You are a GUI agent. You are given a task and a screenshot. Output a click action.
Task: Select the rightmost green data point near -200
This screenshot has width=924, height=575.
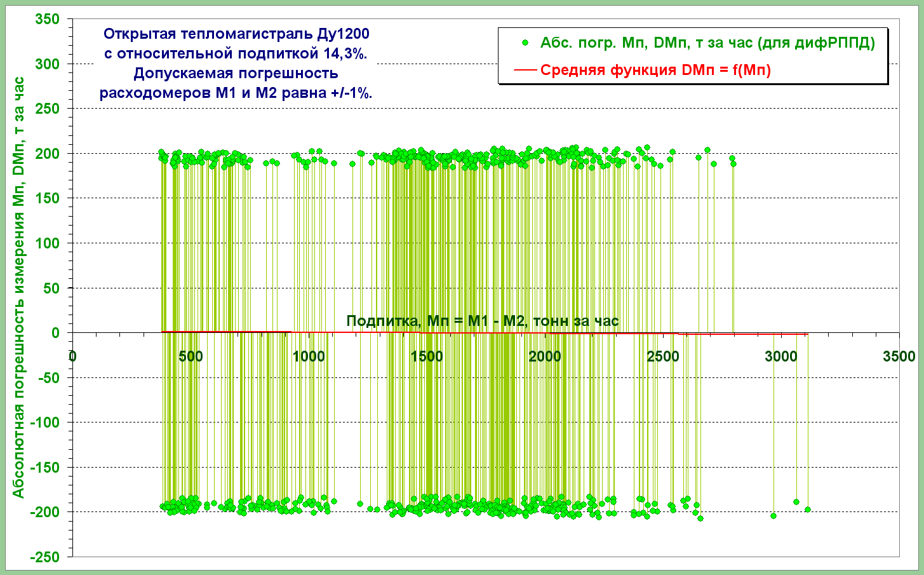pos(807,510)
